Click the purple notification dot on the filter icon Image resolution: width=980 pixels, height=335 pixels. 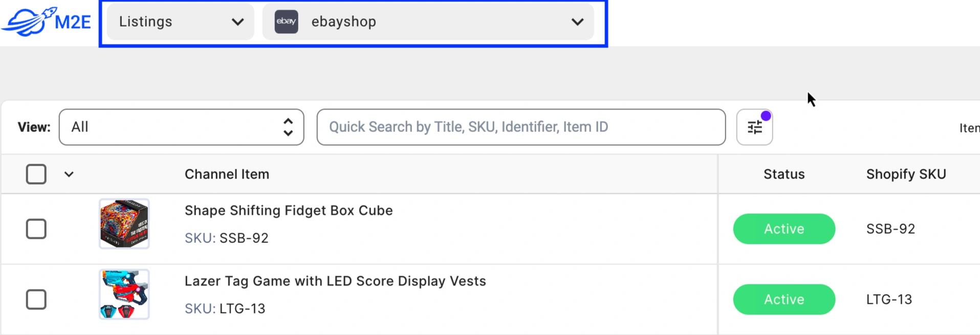[x=766, y=116]
